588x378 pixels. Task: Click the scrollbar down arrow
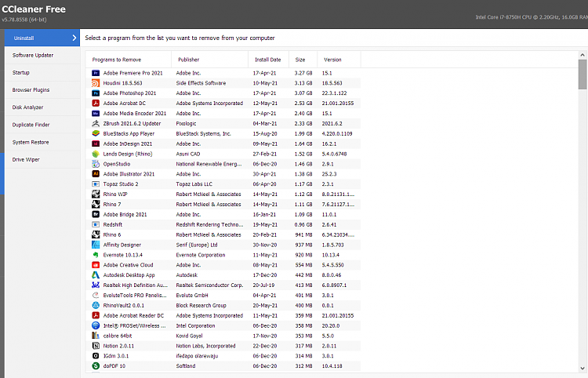click(x=583, y=369)
